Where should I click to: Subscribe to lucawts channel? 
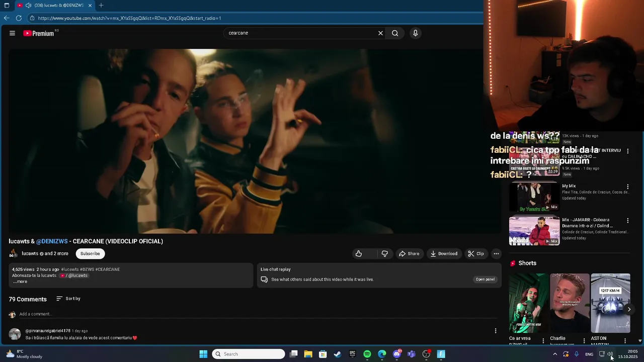click(x=90, y=254)
